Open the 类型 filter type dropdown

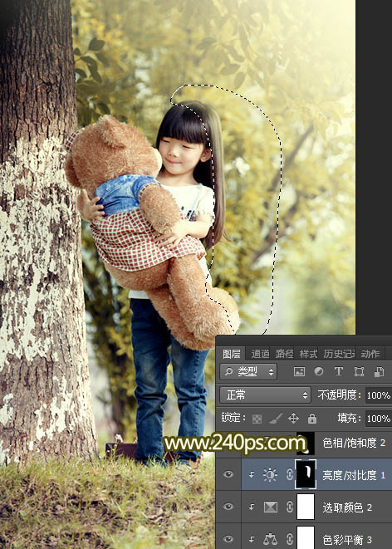pos(248,372)
